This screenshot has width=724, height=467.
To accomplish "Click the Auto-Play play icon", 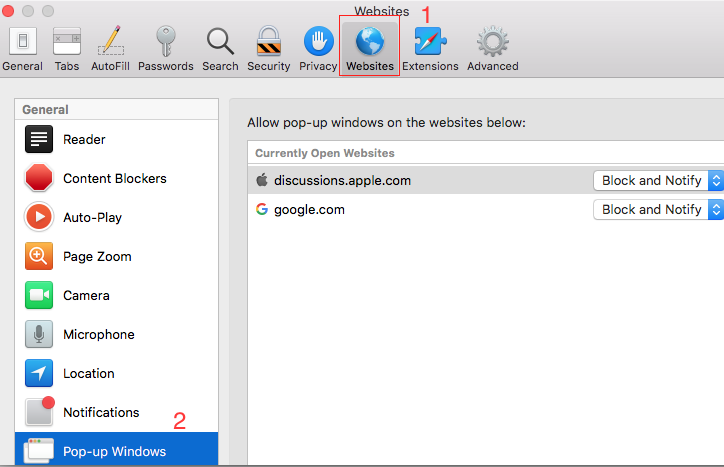I will (39, 217).
